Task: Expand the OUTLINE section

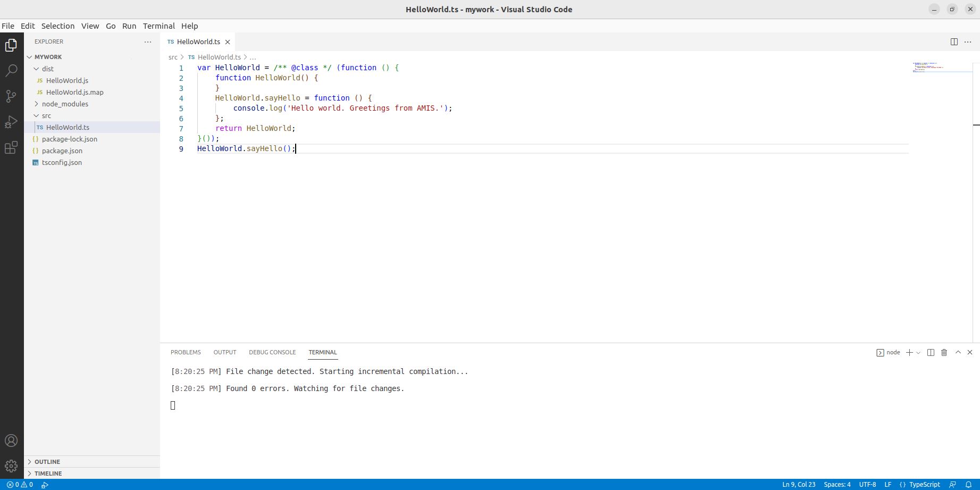Action: (47, 461)
